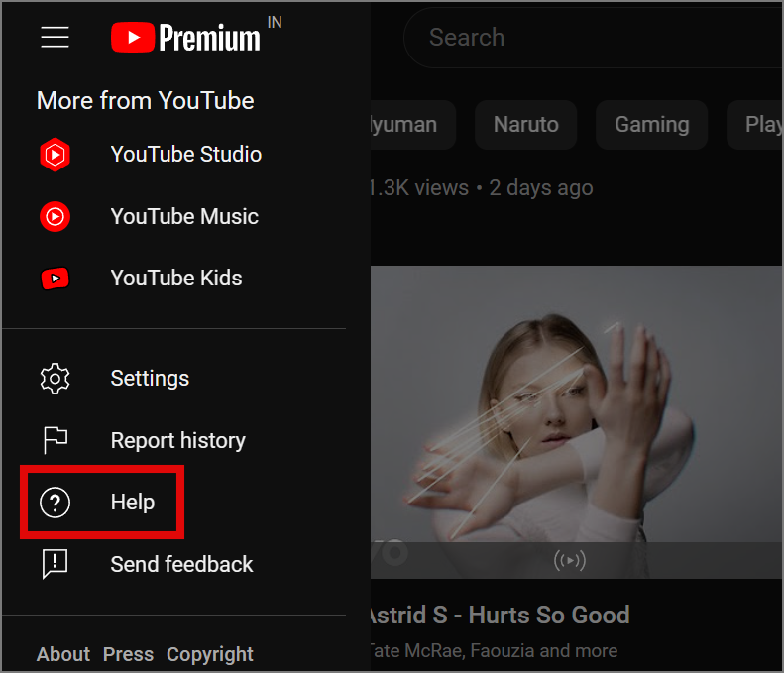Select the partially visible 'yuman' filter chip

413,125
